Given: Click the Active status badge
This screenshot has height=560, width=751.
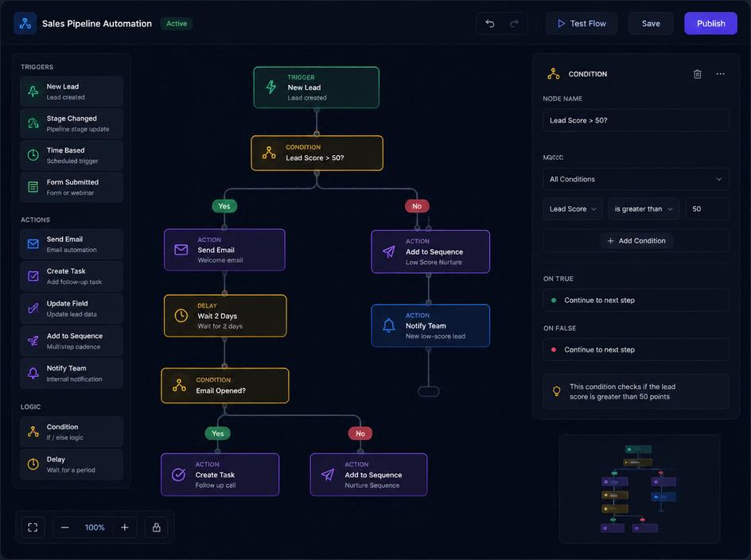Looking at the screenshot, I should pos(177,24).
